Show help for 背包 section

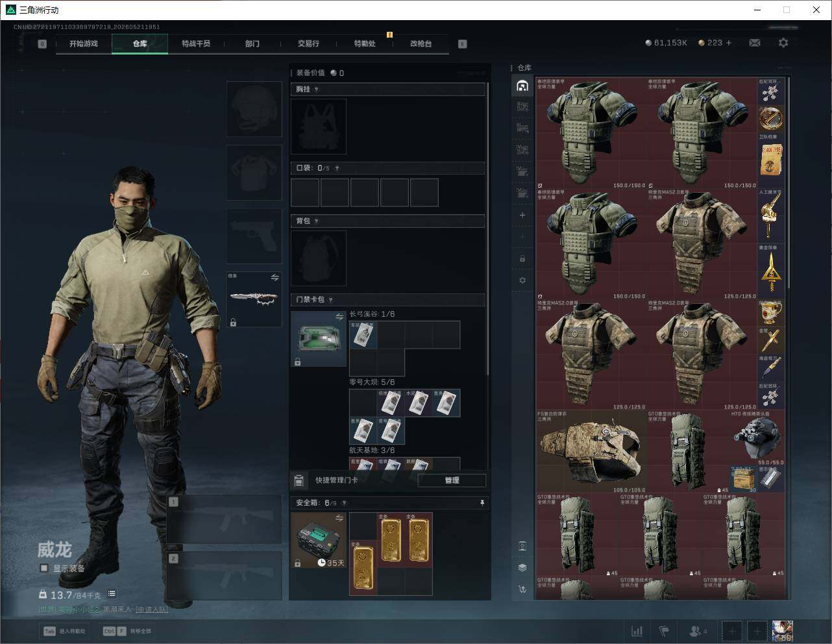(x=316, y=221)
